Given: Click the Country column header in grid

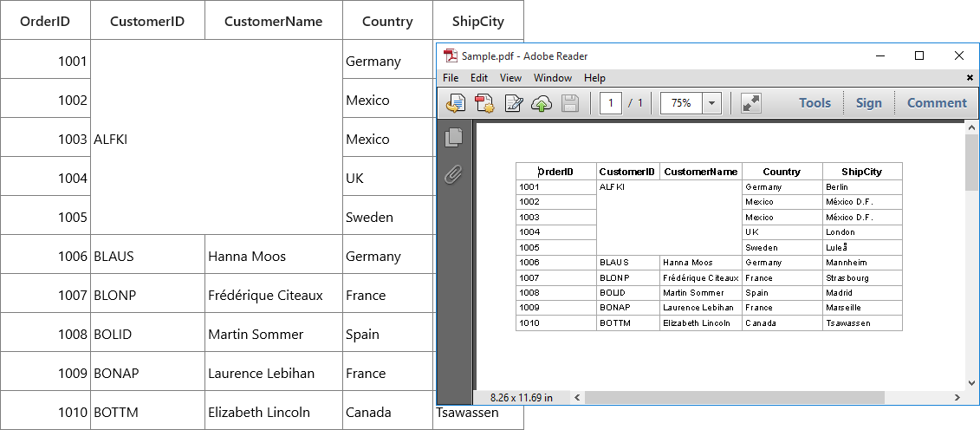Looking at the screenshot, I should [x=387, y=21].
